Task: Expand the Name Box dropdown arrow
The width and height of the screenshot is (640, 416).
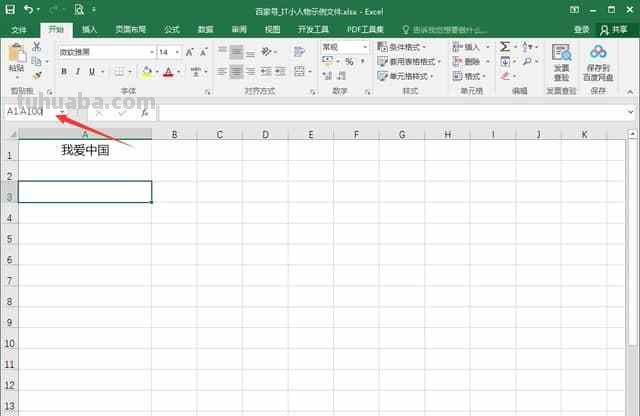Action: (62, 112)
